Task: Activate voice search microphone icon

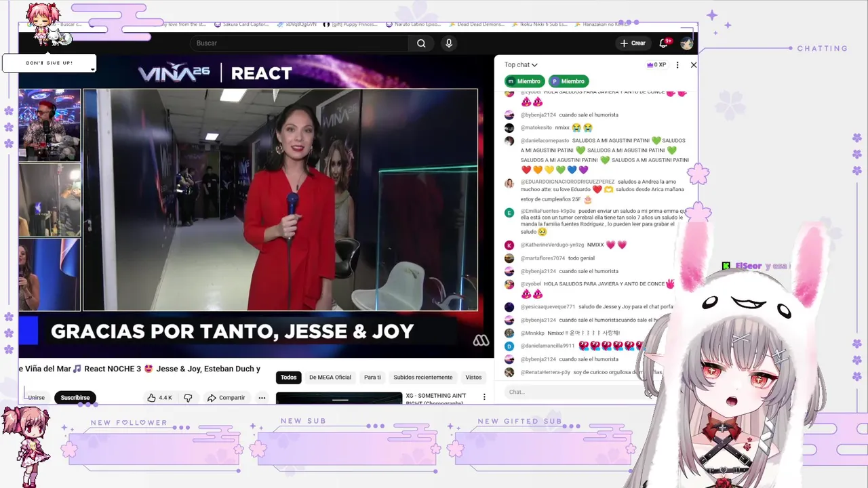Action: (448, 43)
